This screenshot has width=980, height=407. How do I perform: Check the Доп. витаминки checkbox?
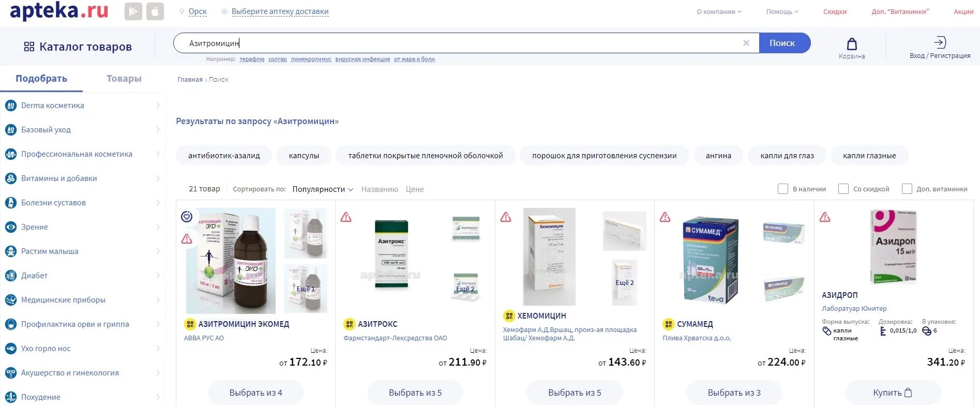click(907, 189)
